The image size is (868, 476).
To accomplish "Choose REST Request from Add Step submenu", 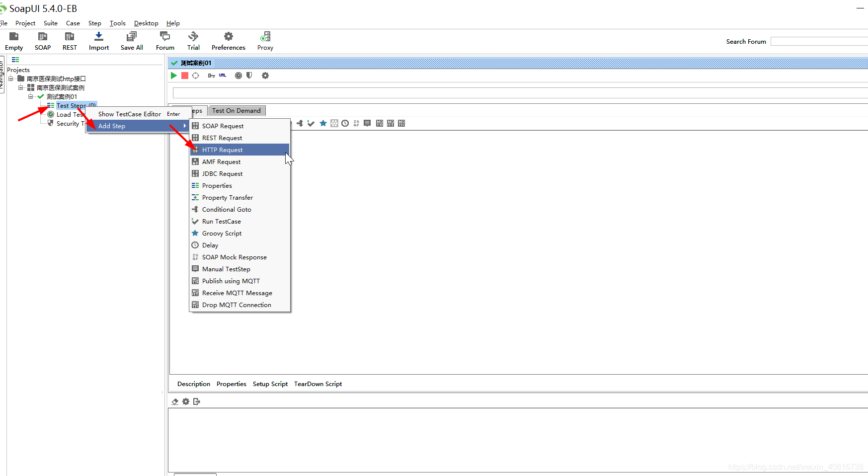I will [x=239, y=138].
